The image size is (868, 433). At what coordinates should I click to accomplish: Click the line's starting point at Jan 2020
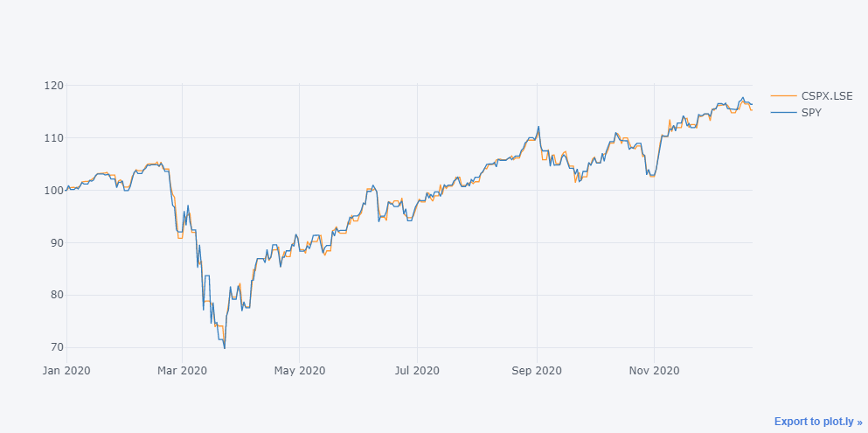[x=66, y=190]
